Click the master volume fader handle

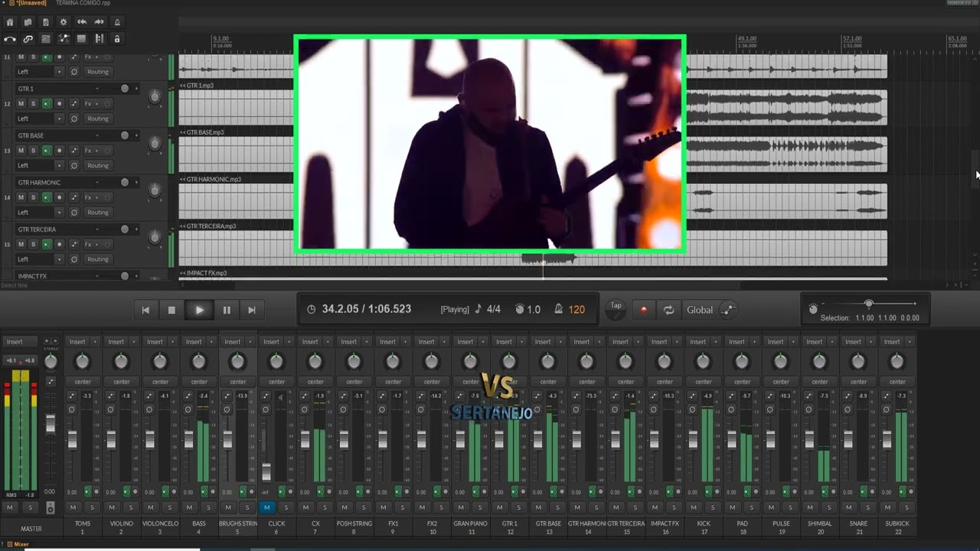click(51, 424)
